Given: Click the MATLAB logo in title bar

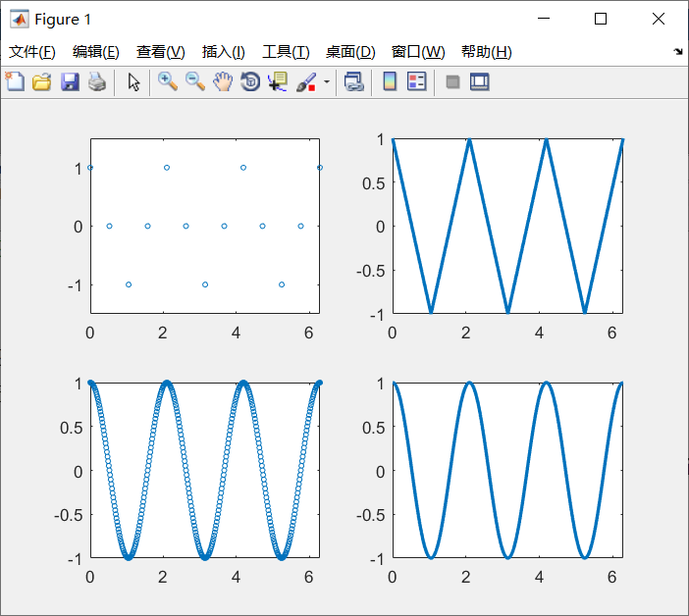Looking at the screenshot, I should (x=20, y=19).
